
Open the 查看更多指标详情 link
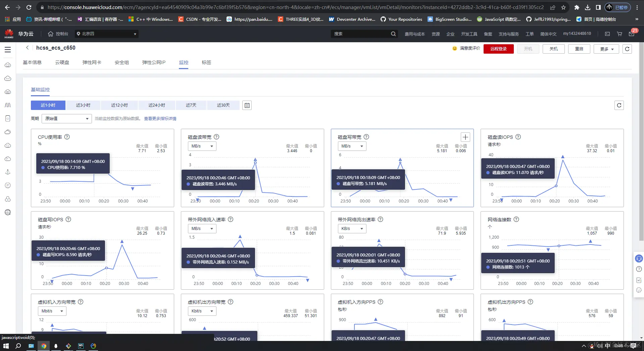(160, 119)
